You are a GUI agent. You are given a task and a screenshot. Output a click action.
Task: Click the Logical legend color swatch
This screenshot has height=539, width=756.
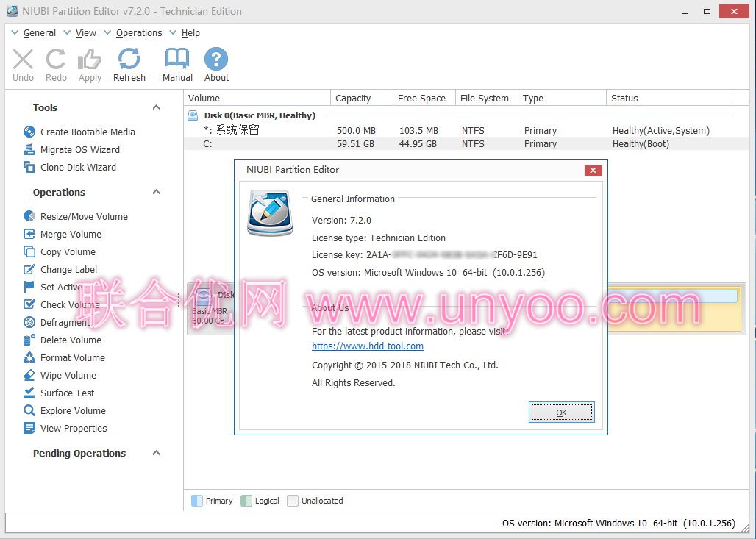pos(246,501)
